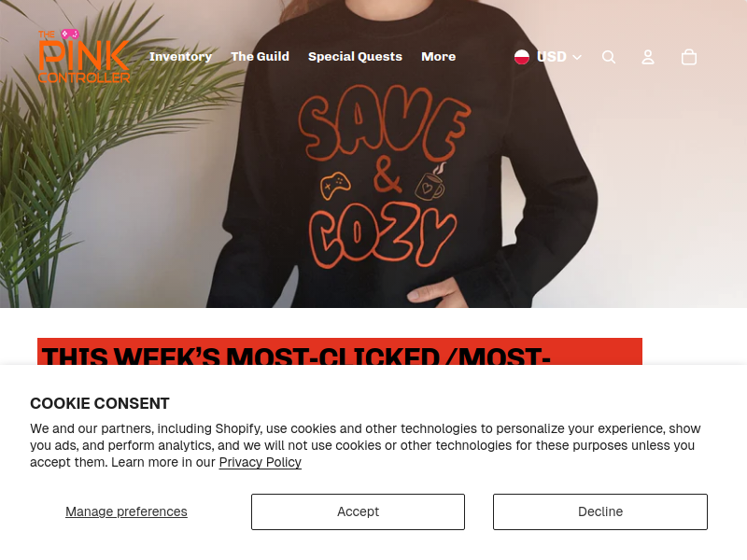Accept the cookie consent
Screen dimensions: 747x560
coord(358,511)
